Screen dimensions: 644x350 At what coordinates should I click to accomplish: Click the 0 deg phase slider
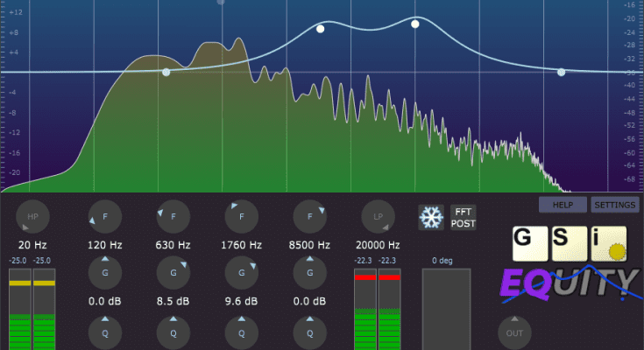pos(446,306)
